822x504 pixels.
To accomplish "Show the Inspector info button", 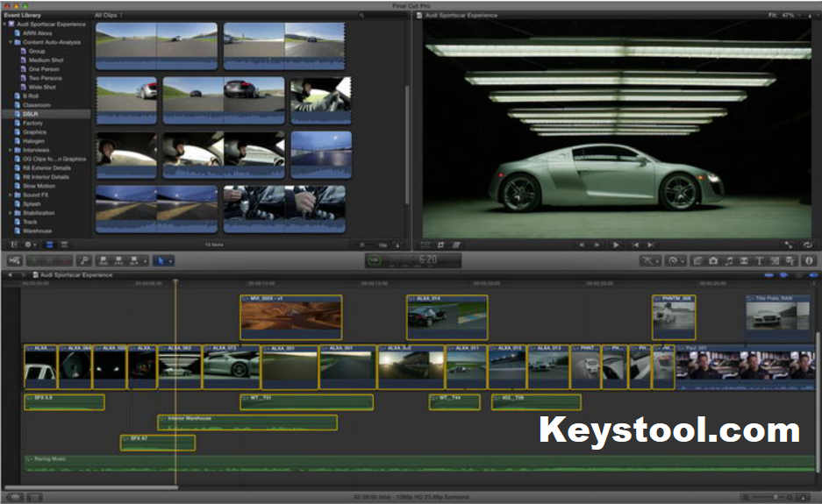I will tap(809, 260).
